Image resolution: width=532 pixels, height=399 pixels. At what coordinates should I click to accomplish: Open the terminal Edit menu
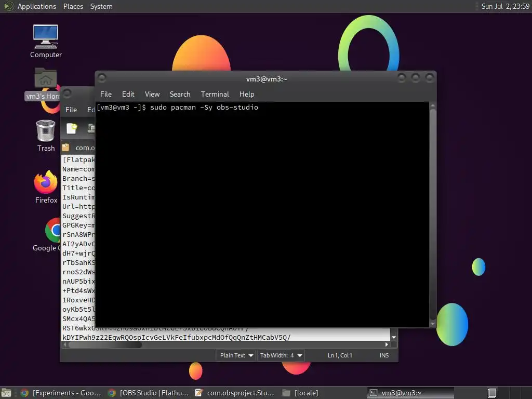tap(128, 94)
